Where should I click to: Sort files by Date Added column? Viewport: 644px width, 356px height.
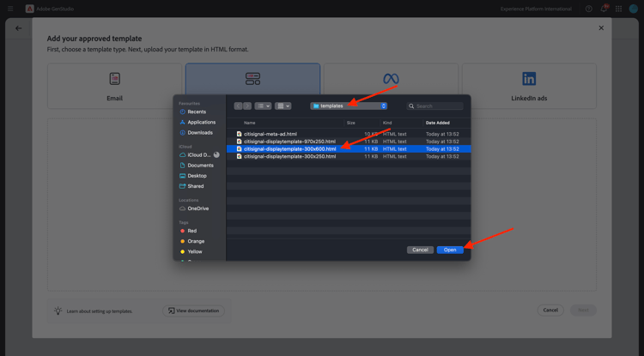tap(437, 123)
